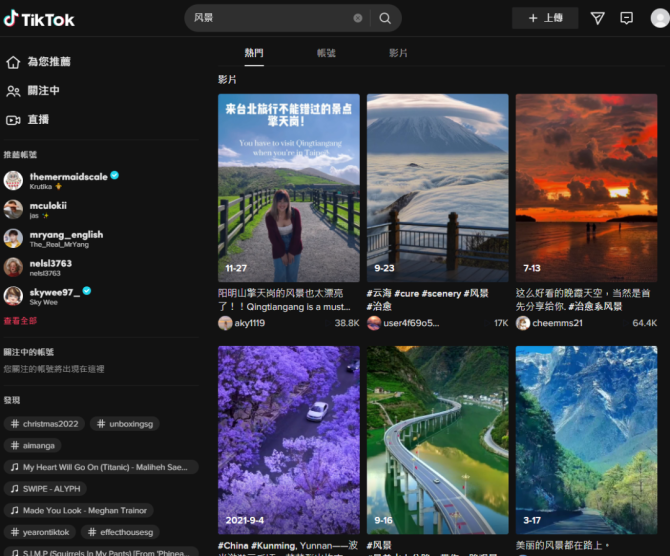Switch to the 帳號 tab
The height and width of the screenshot is (556, 670).
coord(326,53)
